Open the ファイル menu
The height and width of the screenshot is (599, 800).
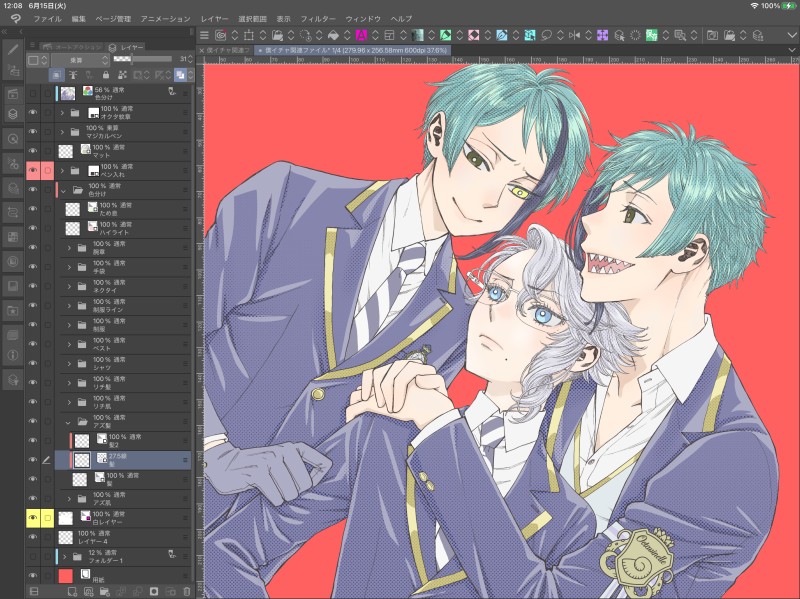click(x=47, y=19)
